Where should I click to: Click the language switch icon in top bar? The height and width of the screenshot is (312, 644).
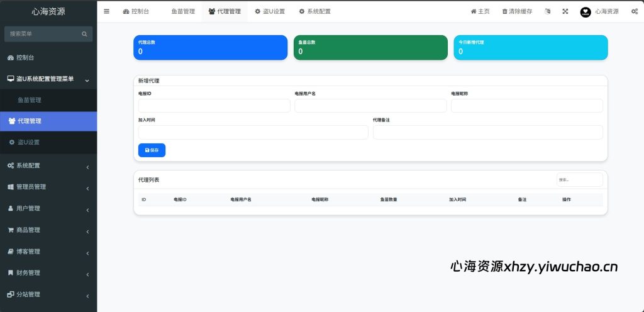tap(548, 11)
